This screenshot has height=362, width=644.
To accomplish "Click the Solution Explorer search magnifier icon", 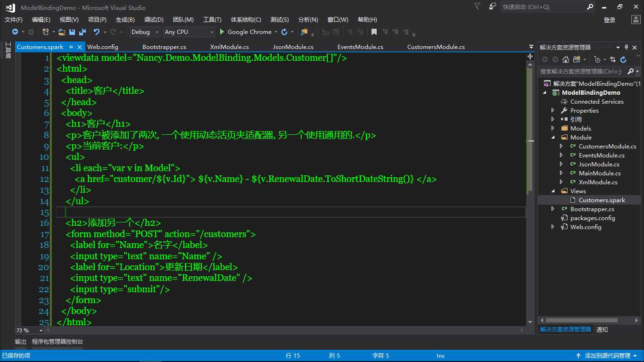I will tap(631, 71).
